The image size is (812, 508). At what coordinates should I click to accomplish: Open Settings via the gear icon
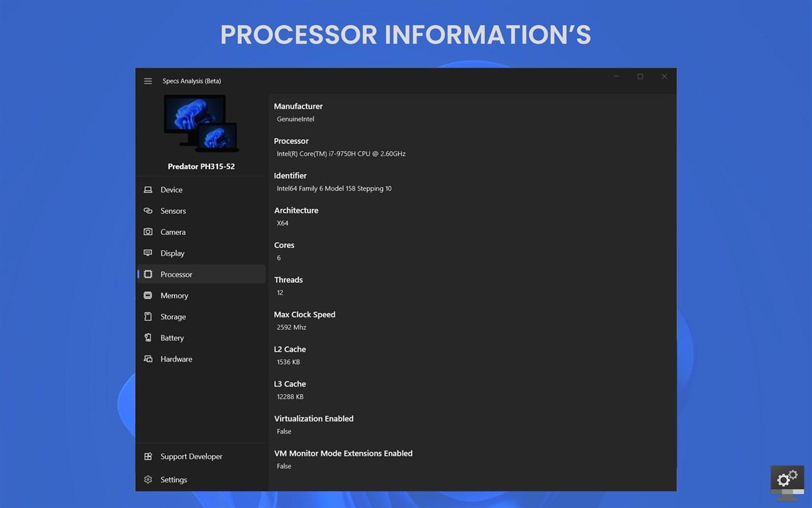click(x=149, y=480)
